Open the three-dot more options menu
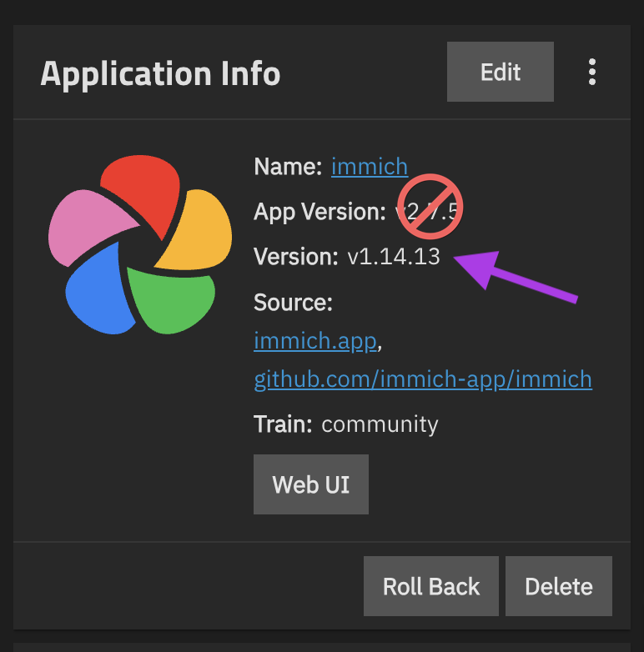The height and width of the screenshot is (652, 644). 592,72
